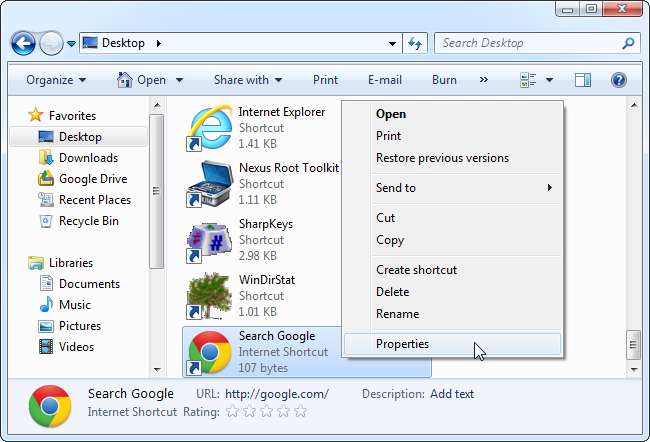
Task: Select the WinDirStat tree icon
Action: point(210,296)
